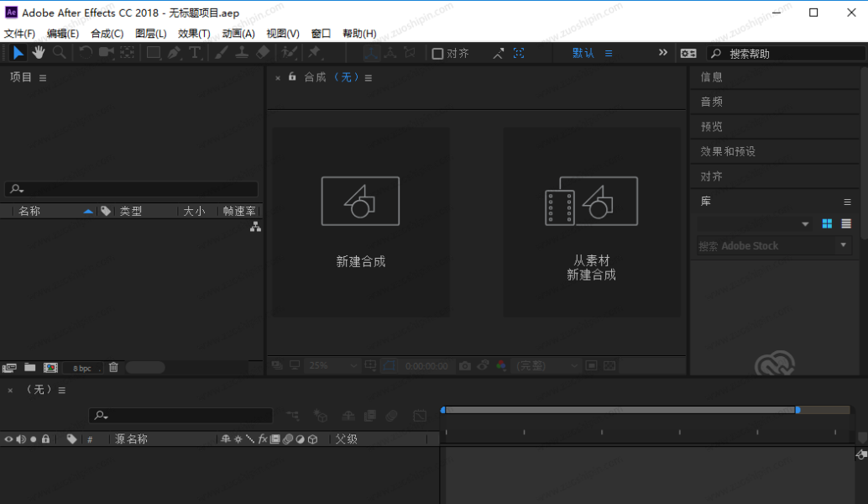This screenshot has height=504, width=868.
Task: Take a snapshot of the composition
Action: pyautogui.click(x=466, y=365)
